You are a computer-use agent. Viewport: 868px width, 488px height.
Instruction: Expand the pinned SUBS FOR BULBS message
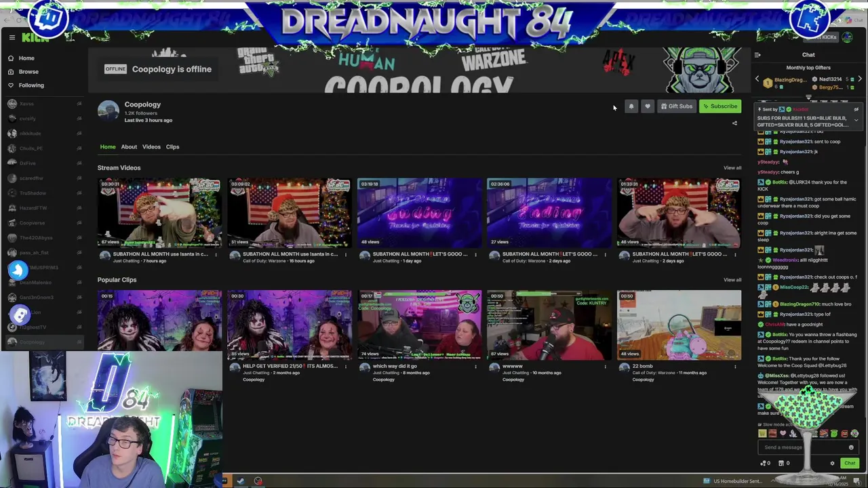click(x=856, y=121)
